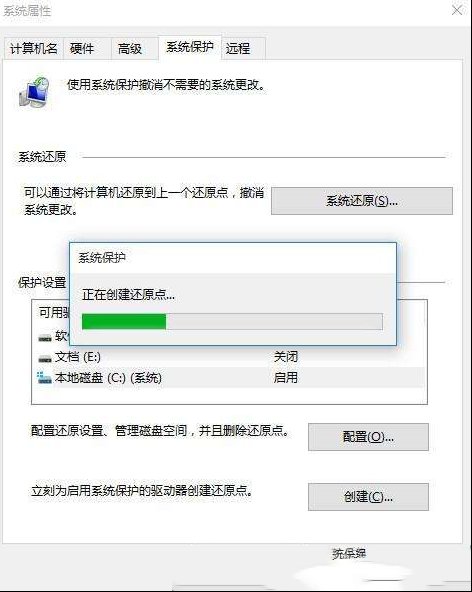Close the 系统属性 window with X
The image size is (472, 592).
457,10
